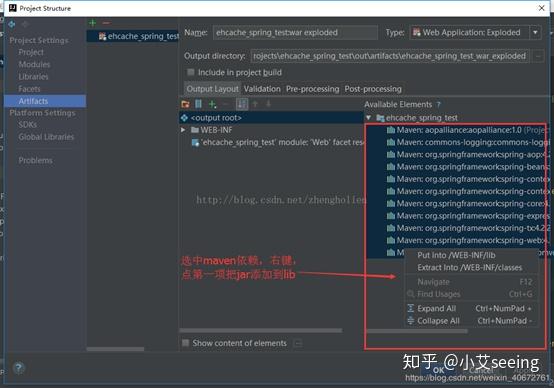Click the Create Archive icon in layout toolbar
Viewport: 554px width, 388px height.
(199, 104)
